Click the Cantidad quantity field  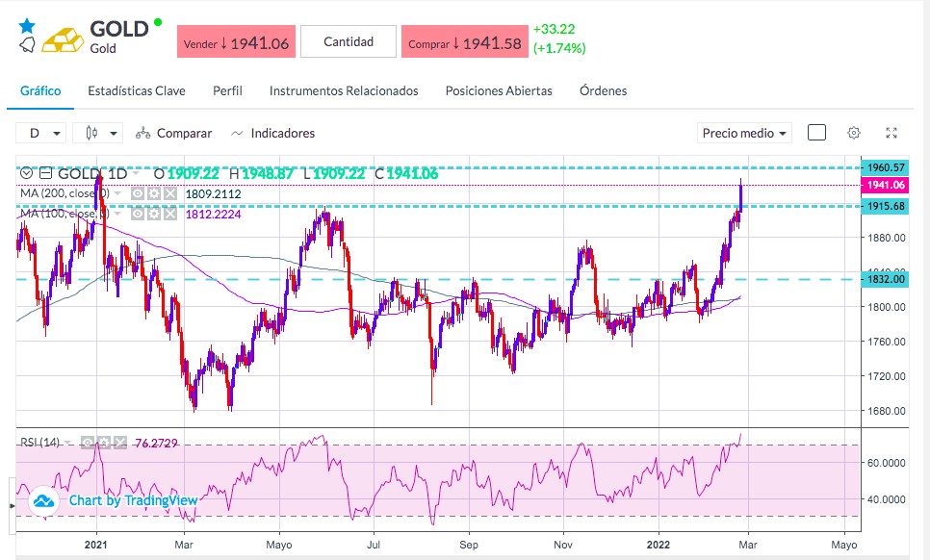point(349,41)
